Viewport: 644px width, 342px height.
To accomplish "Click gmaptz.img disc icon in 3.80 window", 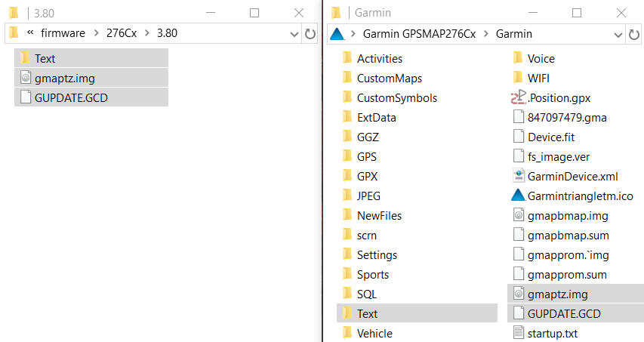I will coord(26,78).
